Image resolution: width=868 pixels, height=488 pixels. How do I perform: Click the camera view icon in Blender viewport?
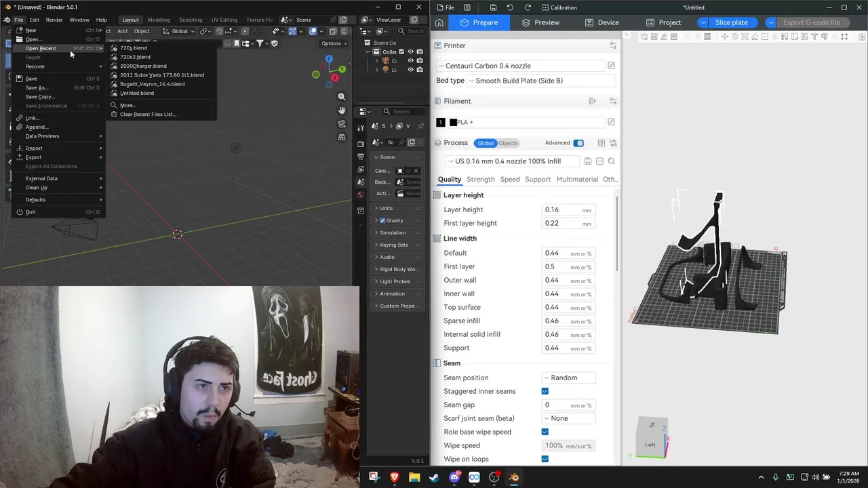click(342, 124)
